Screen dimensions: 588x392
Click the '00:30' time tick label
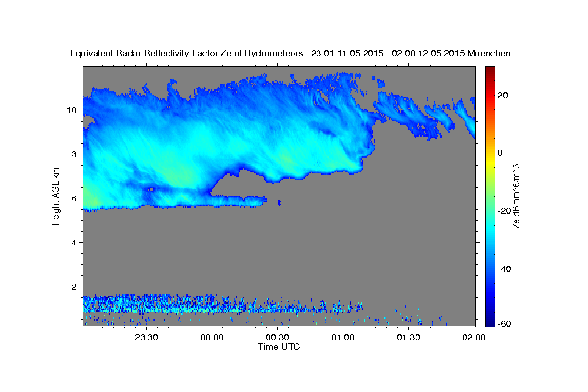277,337
